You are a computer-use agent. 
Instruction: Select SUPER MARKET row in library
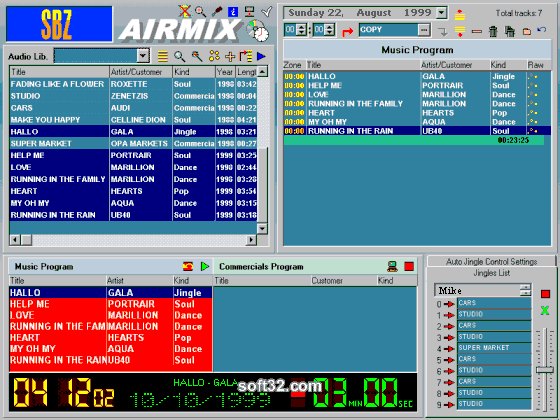133,144
